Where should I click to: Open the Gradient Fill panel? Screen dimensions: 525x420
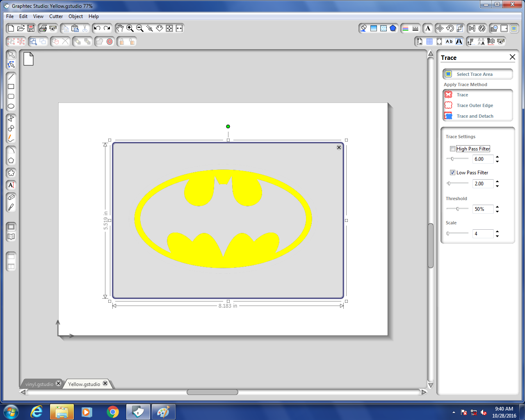coord(373,28)
